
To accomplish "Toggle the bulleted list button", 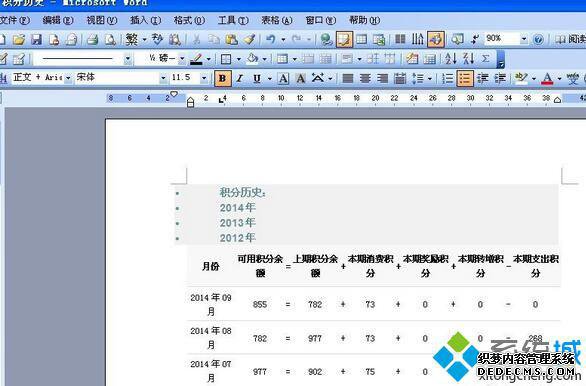I will click(465, 78).
